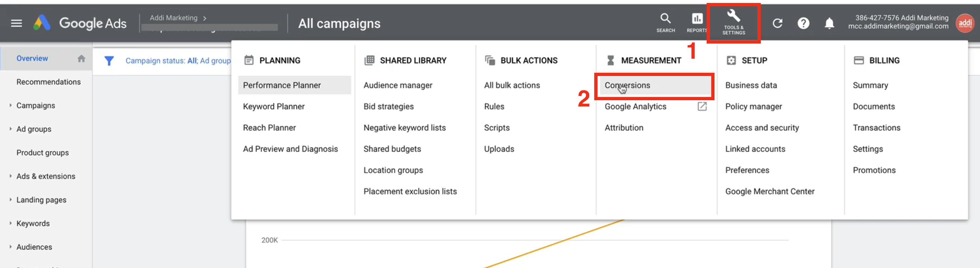The height and width of the screenshot is (268, 980).
Task: Open Business data under Setup
Action: pos(751,85)
